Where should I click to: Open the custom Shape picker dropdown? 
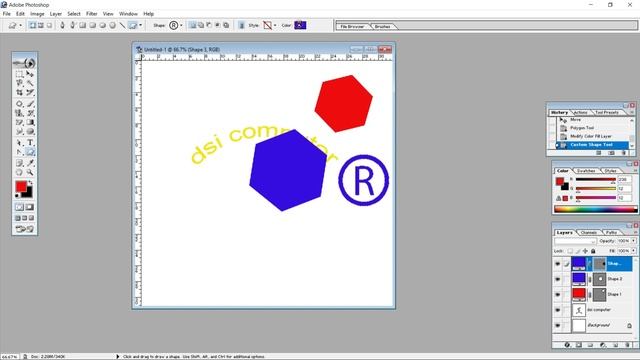[x=181, y=25]
